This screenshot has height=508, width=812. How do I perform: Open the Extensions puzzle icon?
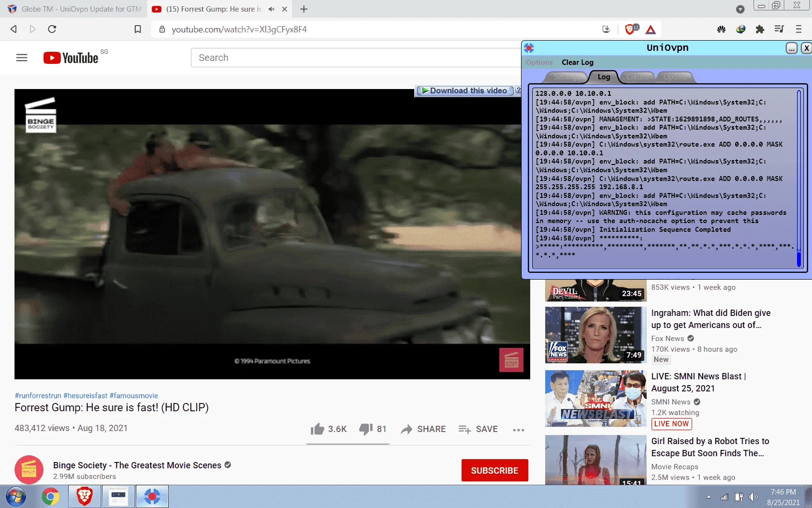point(760,29)
